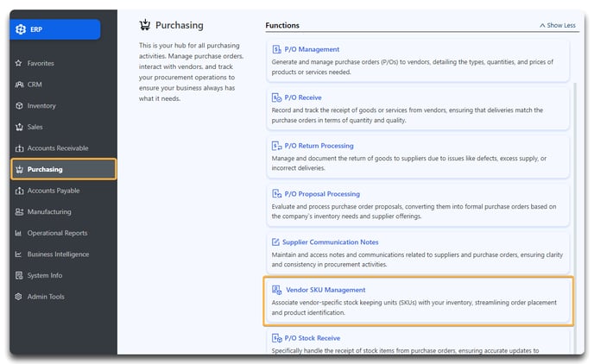
Task: Click the P/O Proposal Processing icon
Action: point(276,194)
